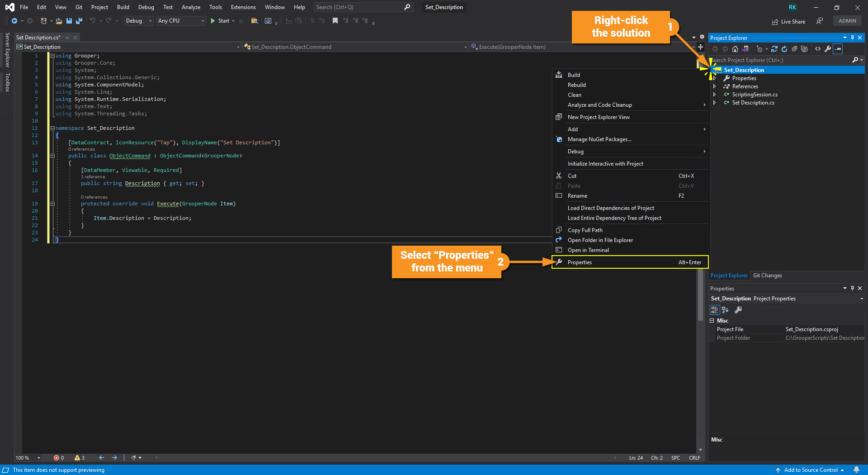868x475 pixels.
Task: Open the Debug configuration dropdown
Action: (138, 21)
